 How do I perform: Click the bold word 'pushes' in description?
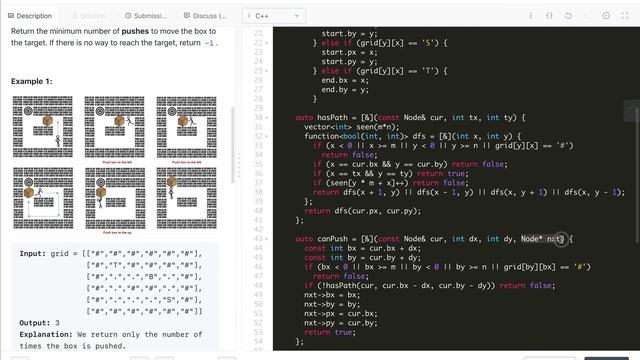(135, 31)
